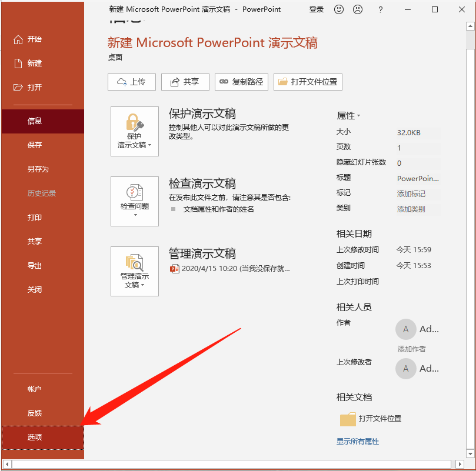Image resolution: width=476 pixels, height=471 pixels.
Task: Click the 历史记录 sidebar entry
Action: point(43,193)
